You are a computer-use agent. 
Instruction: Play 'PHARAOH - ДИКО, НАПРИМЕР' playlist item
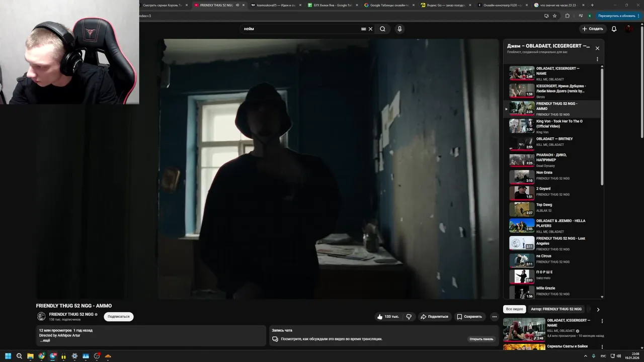pos(552,160)
